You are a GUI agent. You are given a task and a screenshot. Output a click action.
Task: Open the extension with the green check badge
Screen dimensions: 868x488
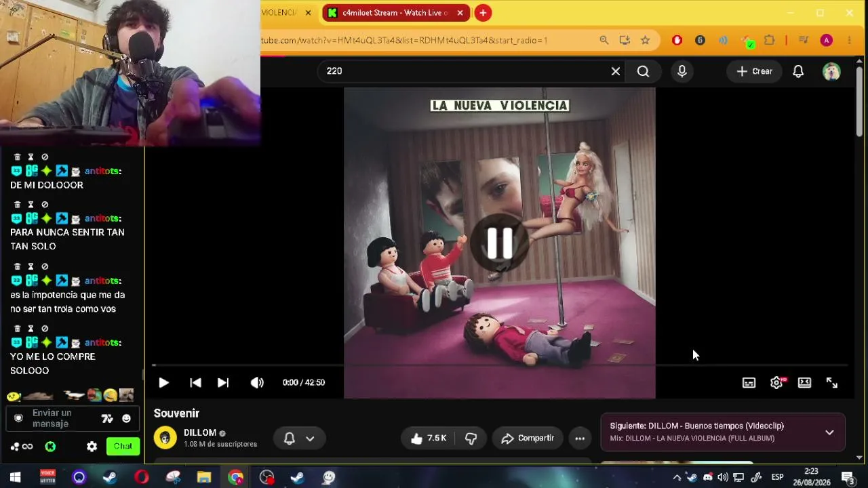coord(747,41)
